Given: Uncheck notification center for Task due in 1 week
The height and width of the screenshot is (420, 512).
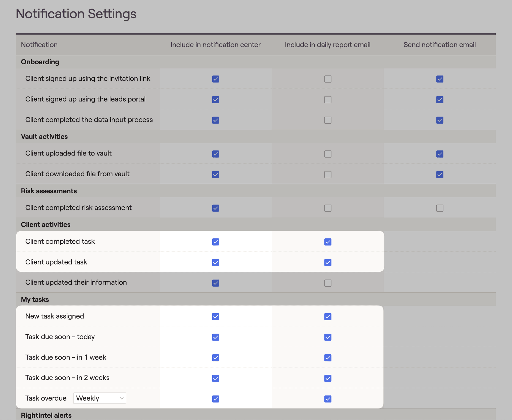Looking at the screenshot, I should point(215,358).
